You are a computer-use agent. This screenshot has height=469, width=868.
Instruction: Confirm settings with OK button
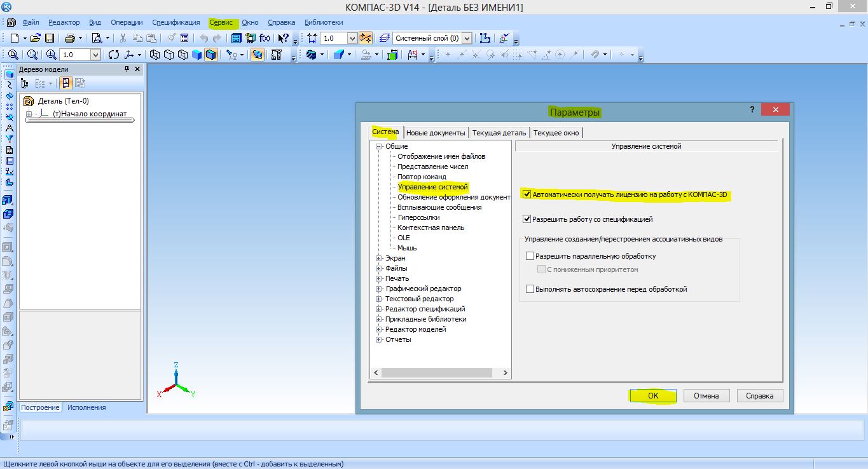(x=653, y=395)
